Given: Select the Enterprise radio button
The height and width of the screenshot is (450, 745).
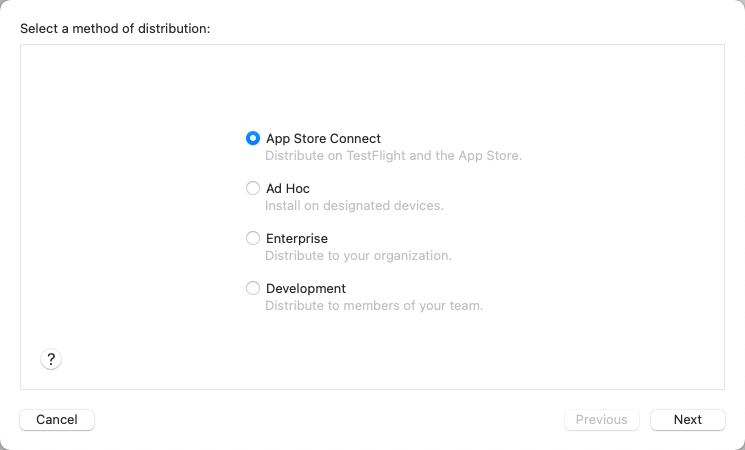Looking at the screenshot, I should 253,238.
